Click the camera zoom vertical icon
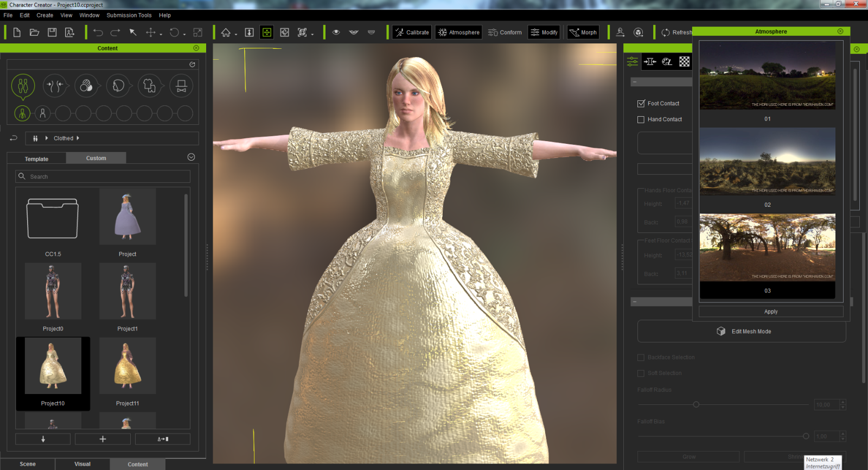The height and width of the screenshot is (470, 868). click(x=250, y=33)
